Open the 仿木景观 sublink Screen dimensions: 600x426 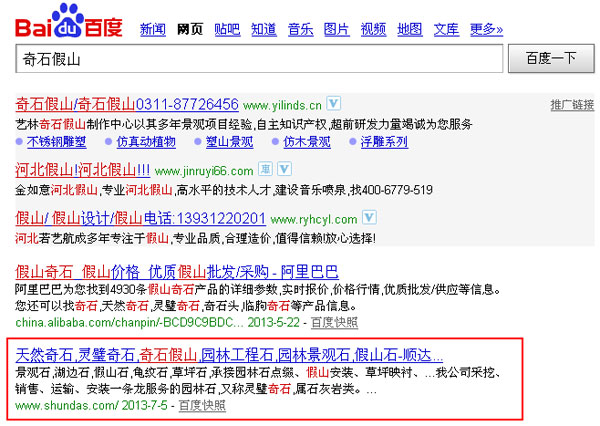(307, 142)
